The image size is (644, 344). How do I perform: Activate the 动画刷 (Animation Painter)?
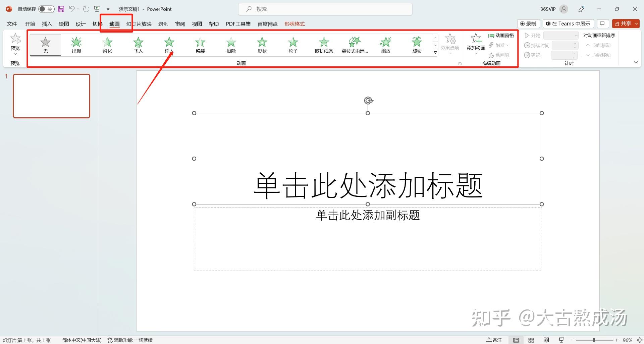click(499, 55)
